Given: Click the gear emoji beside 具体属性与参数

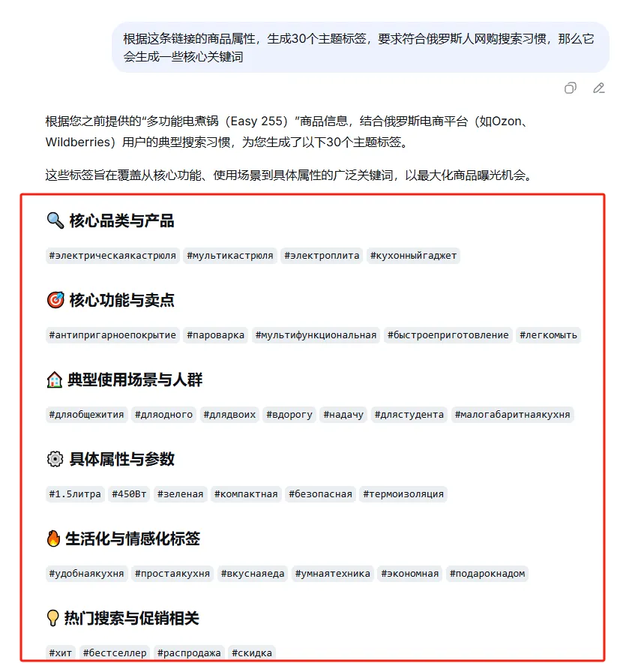Looking at the screenshot, I should pos(55,459).
